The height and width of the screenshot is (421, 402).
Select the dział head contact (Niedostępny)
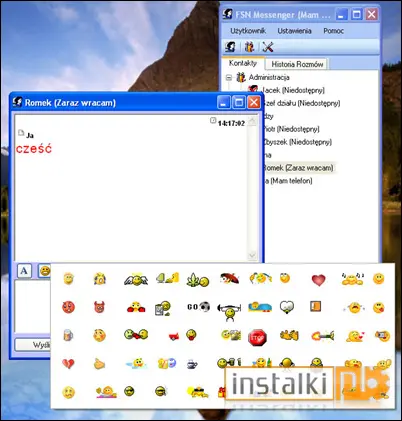302,103
